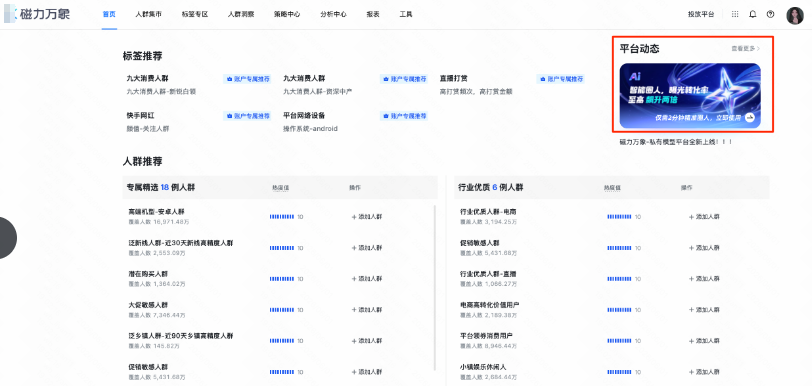Add 泛新线人群-近30天新线高精度人群
The width and height of the screenshot is (812, 386).
[x=367, y=248]
